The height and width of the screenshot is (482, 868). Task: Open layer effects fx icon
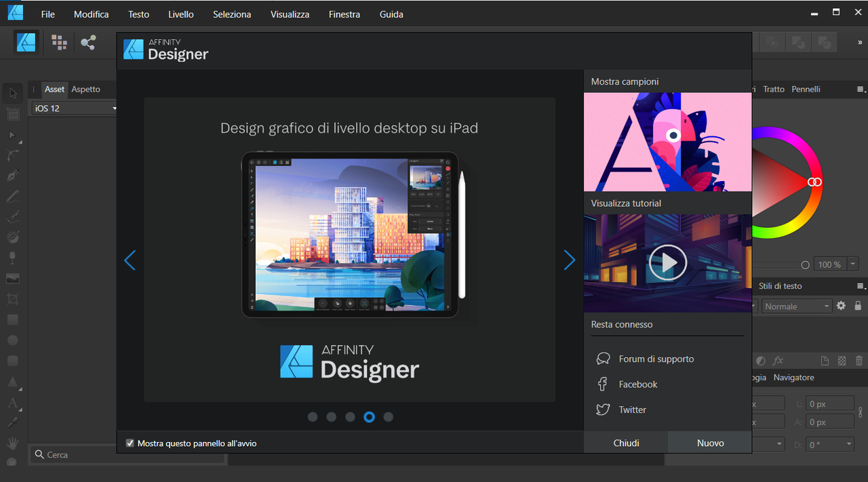(x=778, y=361)
